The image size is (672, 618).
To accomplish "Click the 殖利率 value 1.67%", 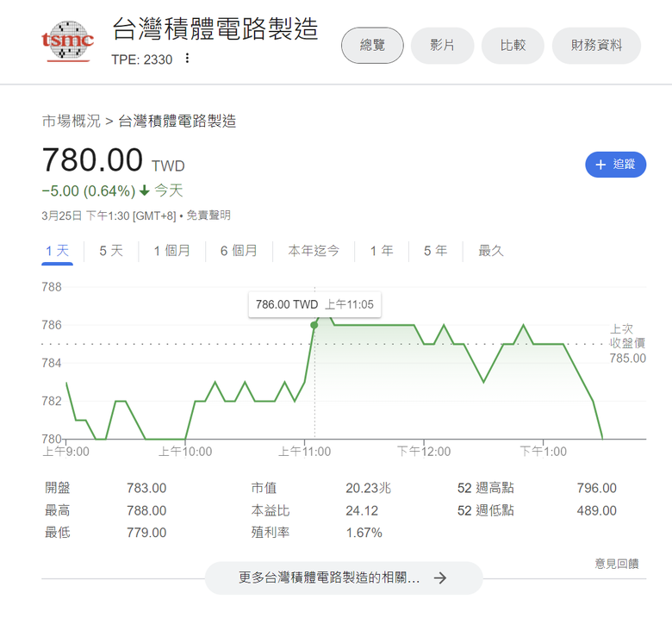I will [364, 533].
